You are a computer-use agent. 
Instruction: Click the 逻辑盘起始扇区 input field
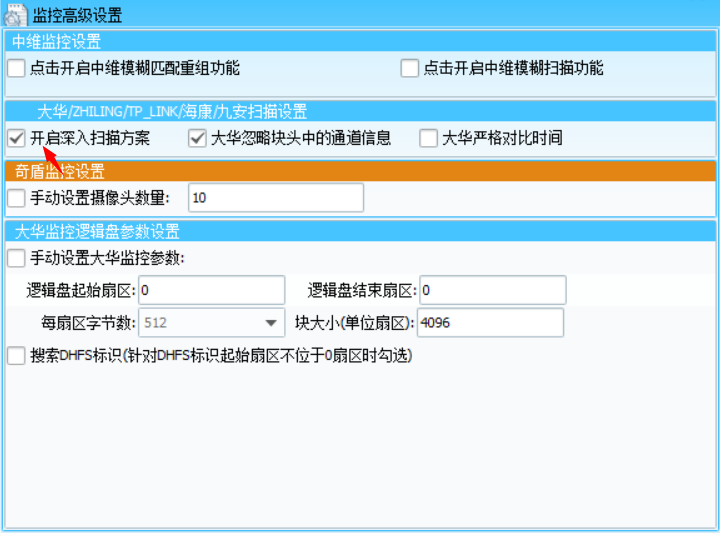point(212,290)
